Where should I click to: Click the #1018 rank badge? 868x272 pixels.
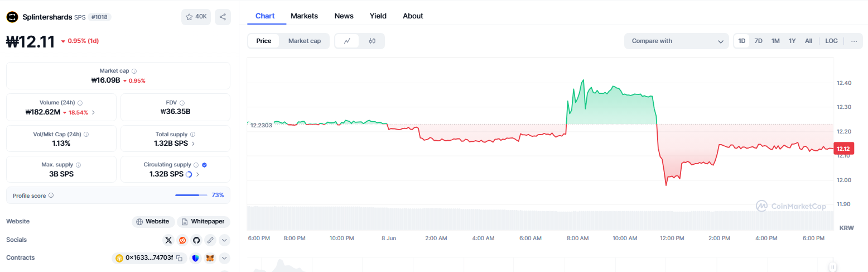99,17
